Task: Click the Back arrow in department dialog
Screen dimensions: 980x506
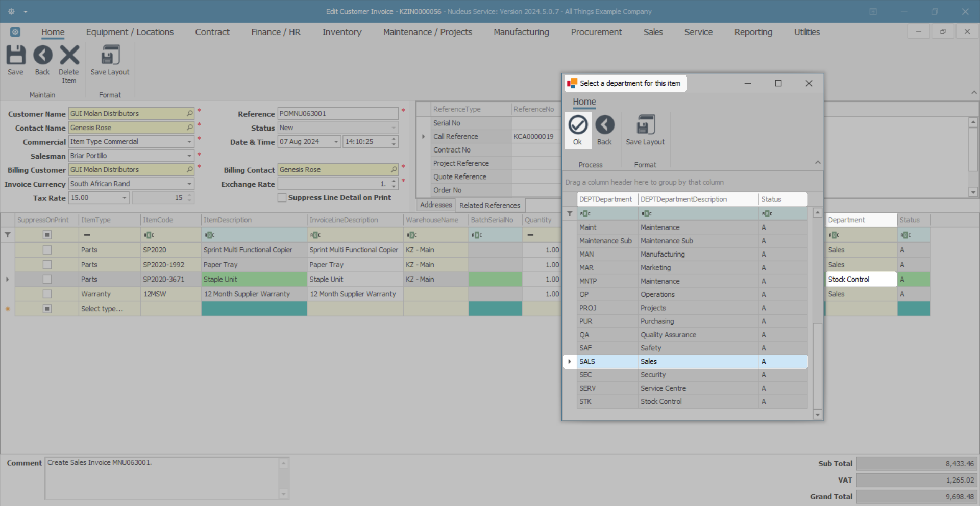Action: pyautogui.click(x=604, y=125)
